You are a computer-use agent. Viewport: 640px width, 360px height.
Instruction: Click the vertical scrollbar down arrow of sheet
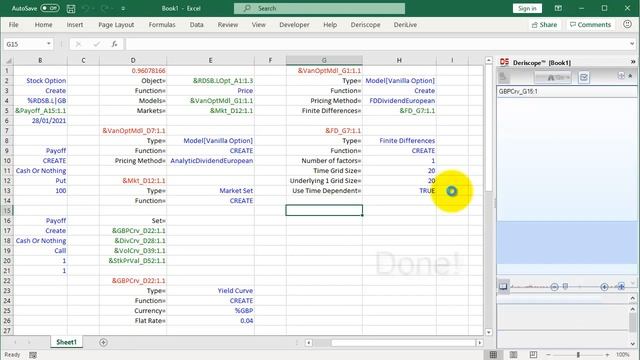click(x=489, y=332)
